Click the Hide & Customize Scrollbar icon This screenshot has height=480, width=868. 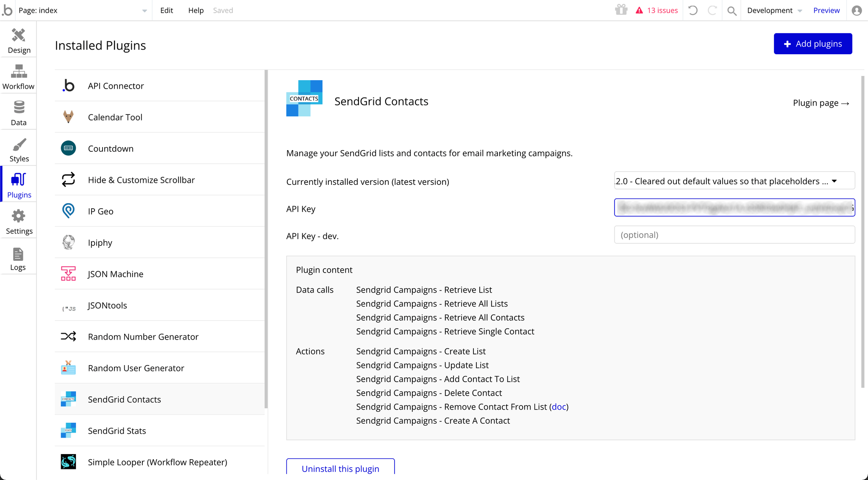click(x=68, y=179)
